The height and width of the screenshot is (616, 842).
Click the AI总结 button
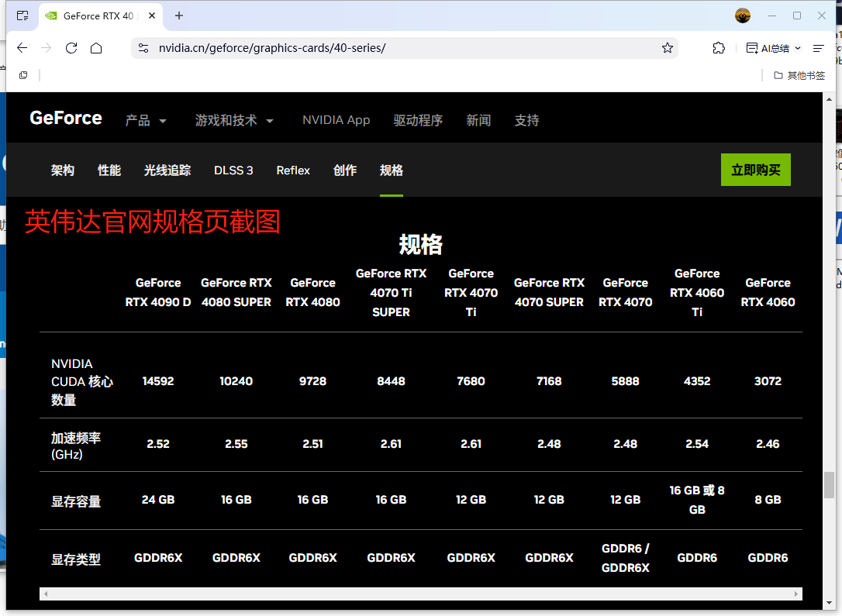pyautogui.click(x=768, y=48)
